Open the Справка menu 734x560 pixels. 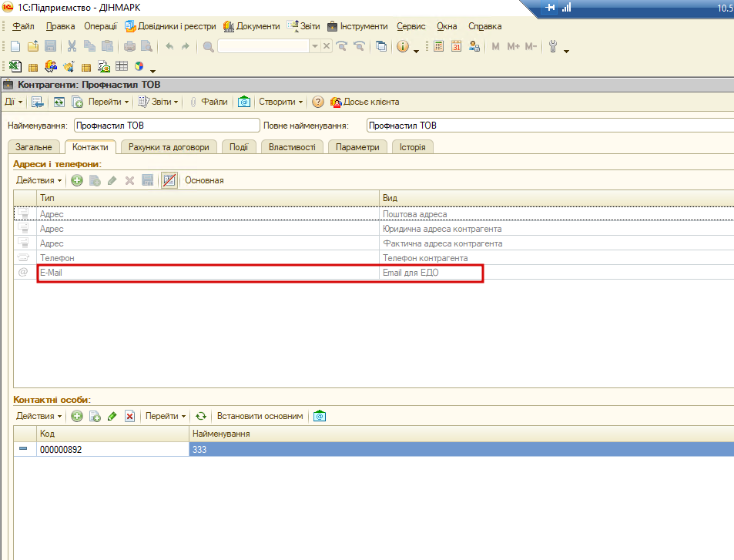point(485,26)
